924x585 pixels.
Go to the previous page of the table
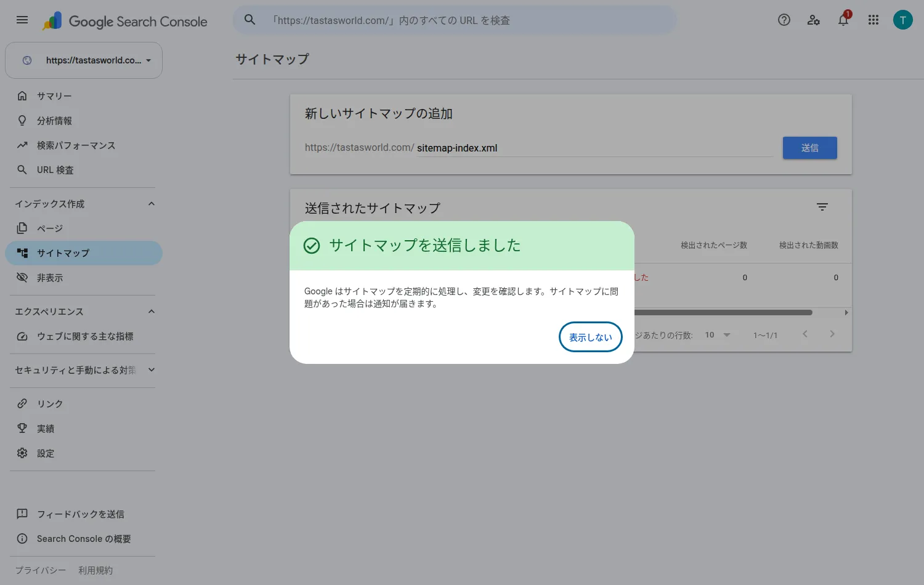[x=805, y=334]
